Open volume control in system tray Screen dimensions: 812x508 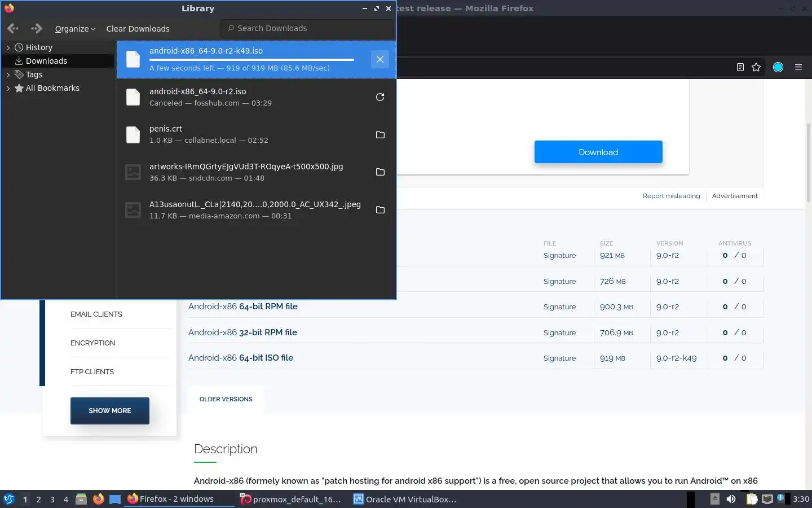(x=731, y=499)
